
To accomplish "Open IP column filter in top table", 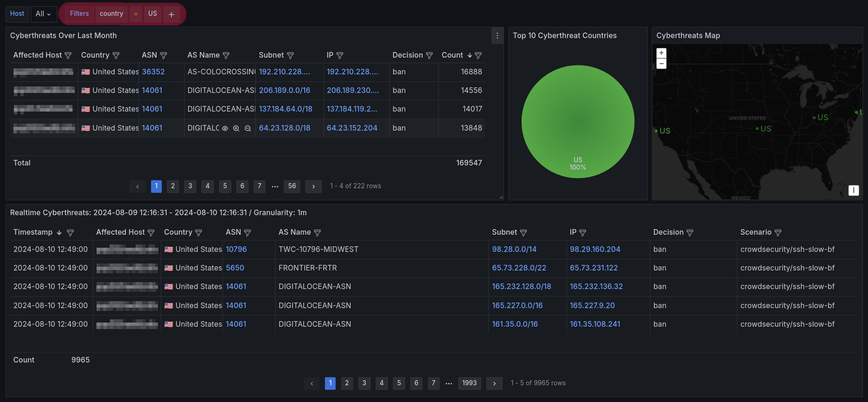I will point(340,55).
